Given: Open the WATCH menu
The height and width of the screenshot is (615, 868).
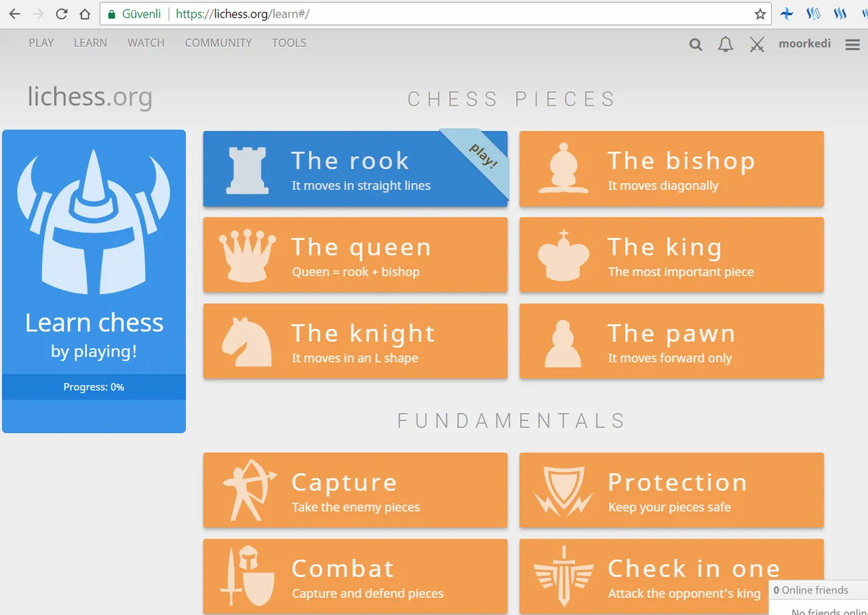Looking at the screenshot, I should pos(146,43).
